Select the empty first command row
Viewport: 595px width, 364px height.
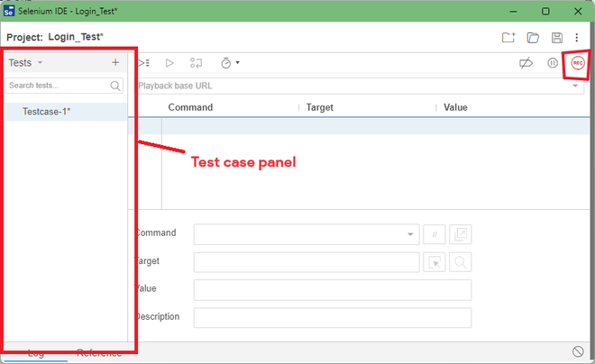[359, 126]
